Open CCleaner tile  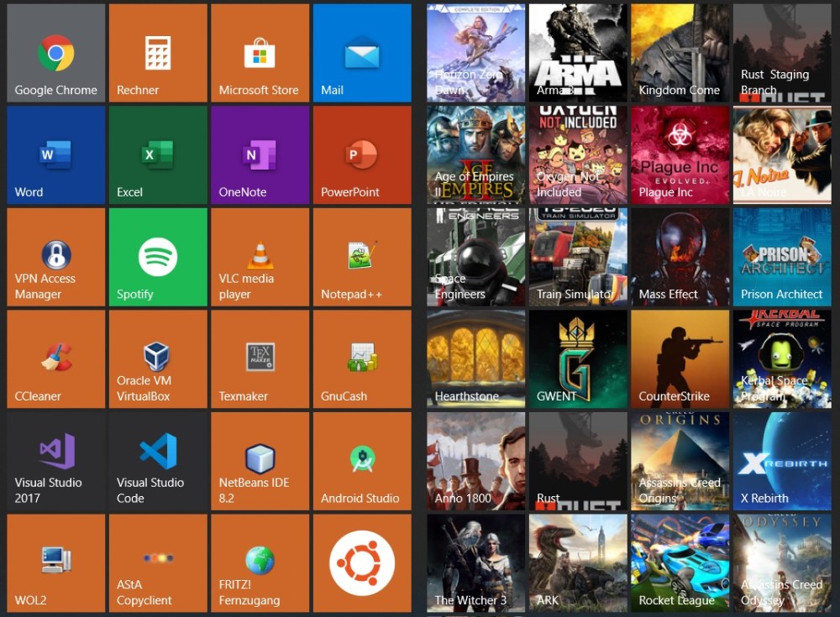(56, 359)
